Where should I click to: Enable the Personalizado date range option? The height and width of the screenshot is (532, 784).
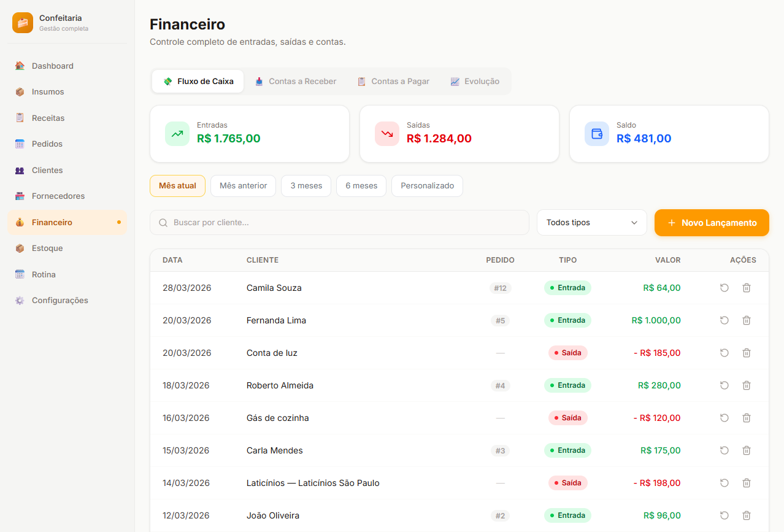click(x=427, y=185)
